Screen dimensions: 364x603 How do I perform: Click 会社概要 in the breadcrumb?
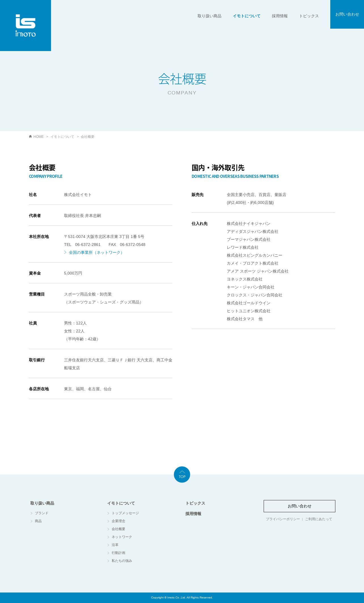tap(88, 137)
